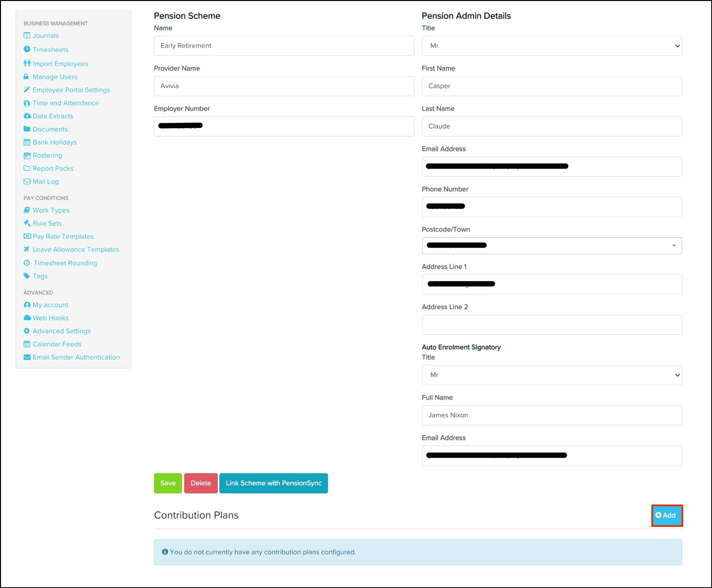Click the Advanced Settings gear icon
Viewport: 712px width, 588px height.
(27, 331)
